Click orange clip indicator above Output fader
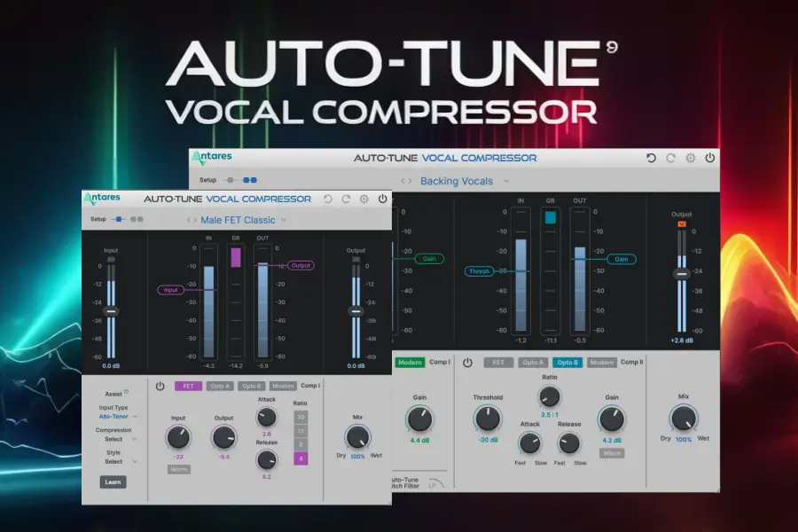This screenshot has width=798, height=532. coord(682,224)
